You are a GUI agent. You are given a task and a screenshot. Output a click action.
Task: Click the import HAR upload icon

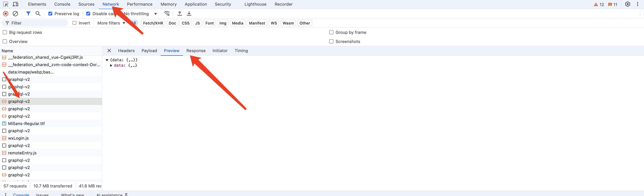point(180,14)
